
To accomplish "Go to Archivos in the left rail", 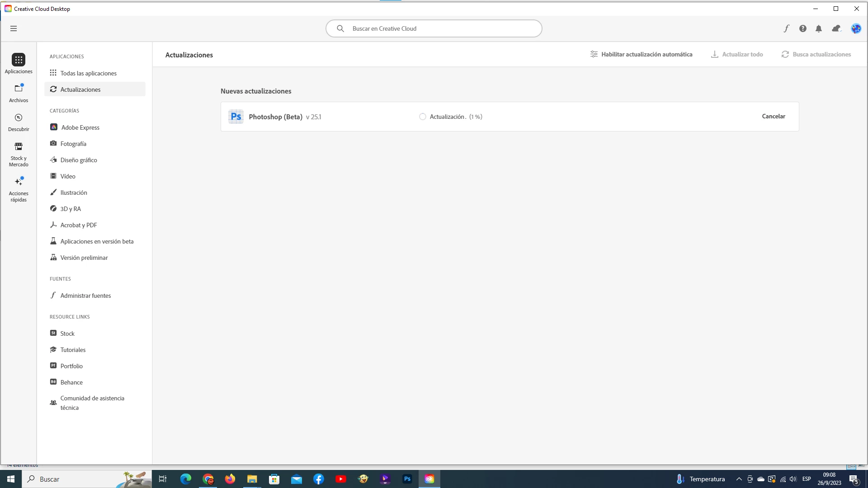I will (x=19, y=93).
